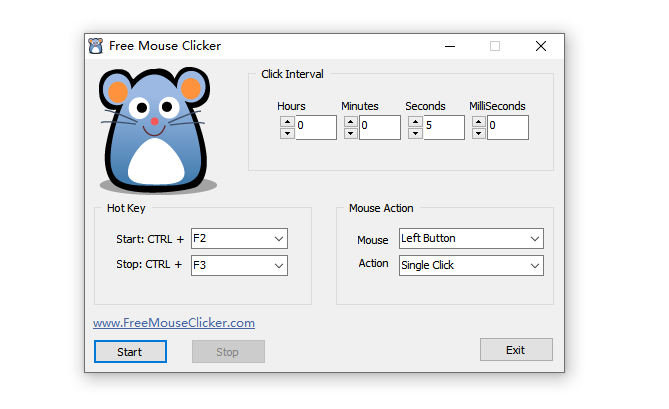Open the Start hotkey dropdown showing F2
The image size is (669, 409).
[x=239, y=238]
